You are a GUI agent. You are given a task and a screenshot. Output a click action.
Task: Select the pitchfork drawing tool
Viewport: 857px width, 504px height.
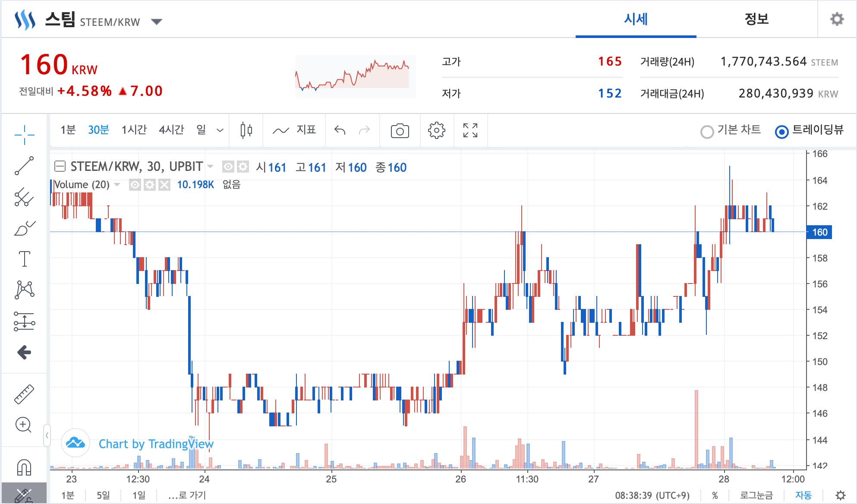point(24,197)
